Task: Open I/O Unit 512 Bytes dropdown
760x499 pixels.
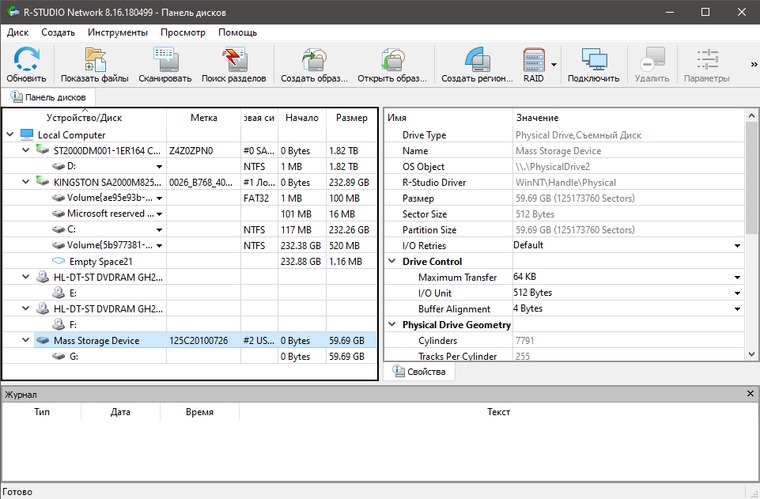Action: coord(737,293)
